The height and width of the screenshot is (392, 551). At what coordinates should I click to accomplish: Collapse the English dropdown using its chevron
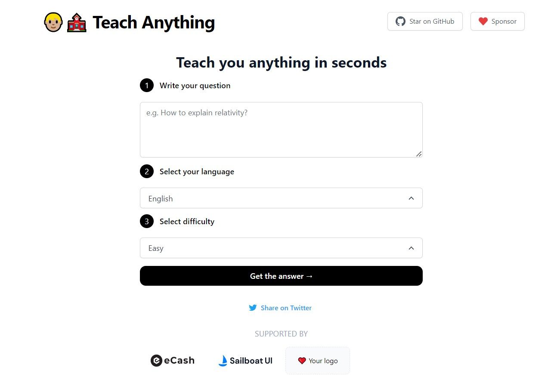(x=412, y=198)
